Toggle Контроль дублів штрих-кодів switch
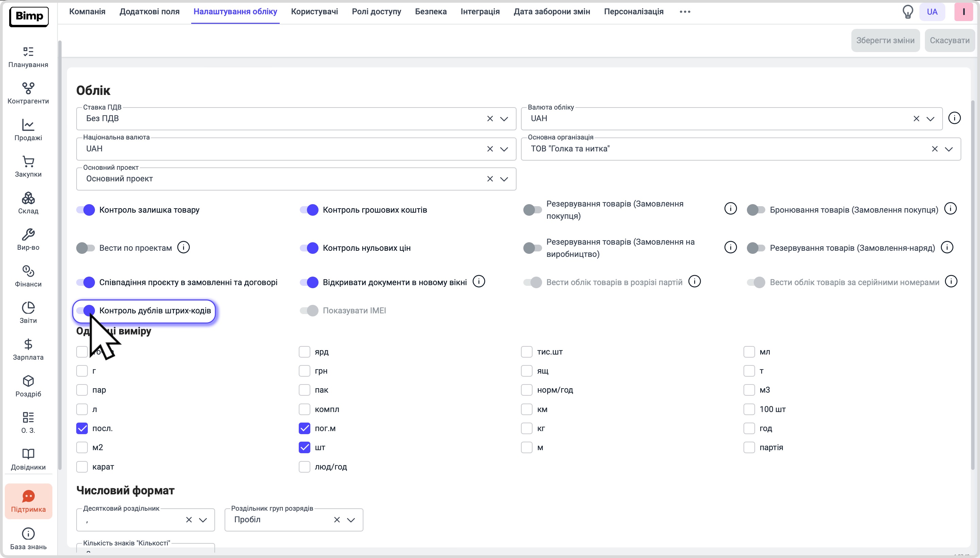 coord(85,310)
